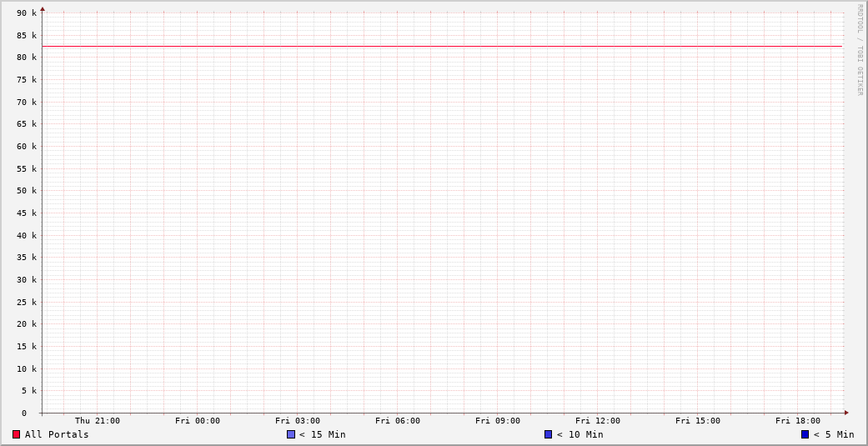Click the < 10 Min legend color box
Image resolution: width=868 pixels, height=446 pixels.
click(548, 434)
